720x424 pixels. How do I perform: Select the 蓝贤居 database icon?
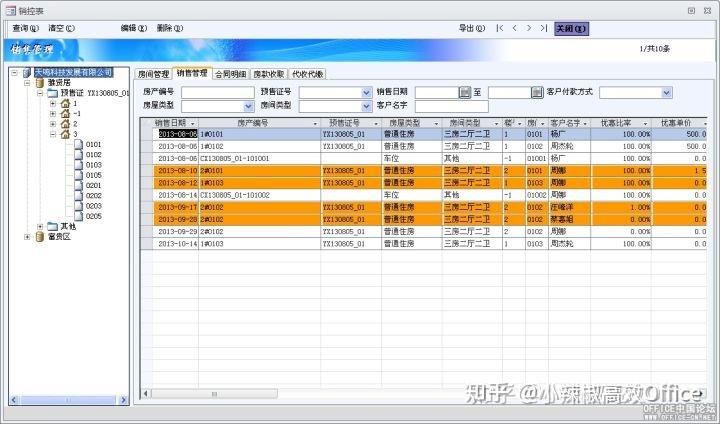[40, 83]
